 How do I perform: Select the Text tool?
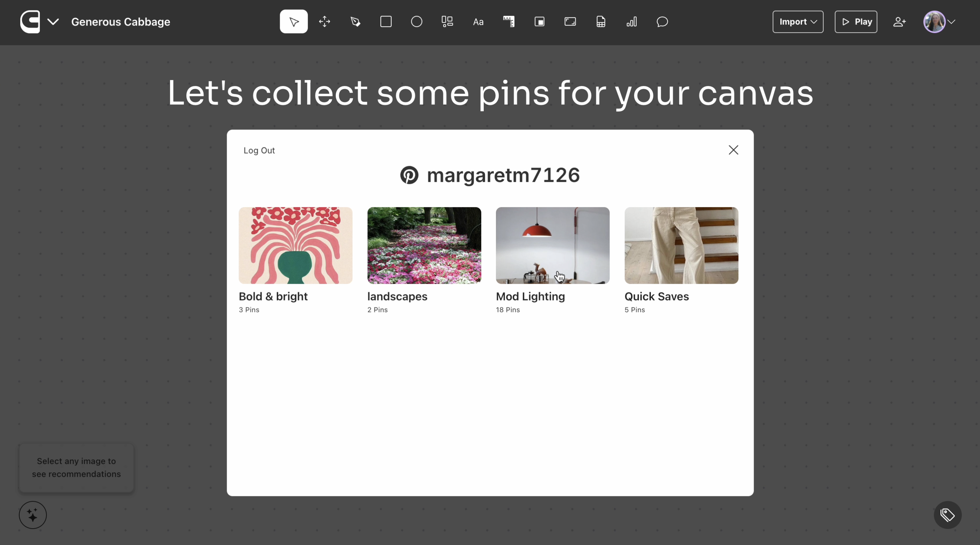tap(478, 22)
